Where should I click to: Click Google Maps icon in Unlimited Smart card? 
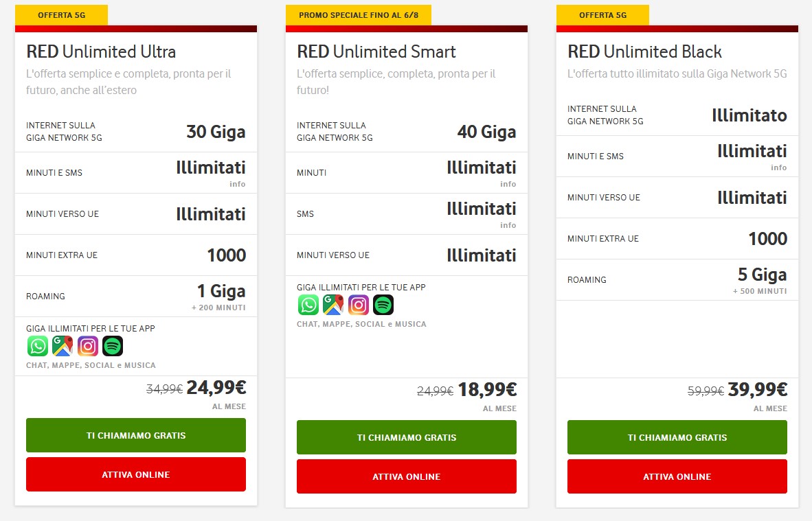pyautogui.click(x=333, y=305)
